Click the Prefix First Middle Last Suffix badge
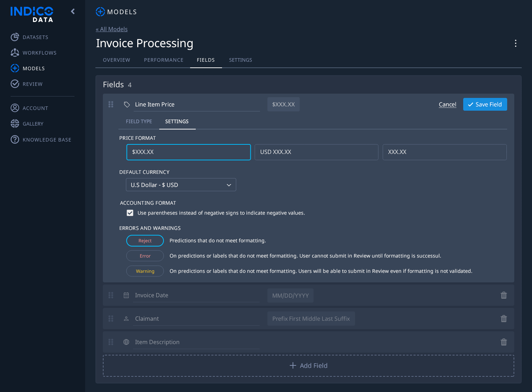 pyautogui.click(x=311, y=319)
